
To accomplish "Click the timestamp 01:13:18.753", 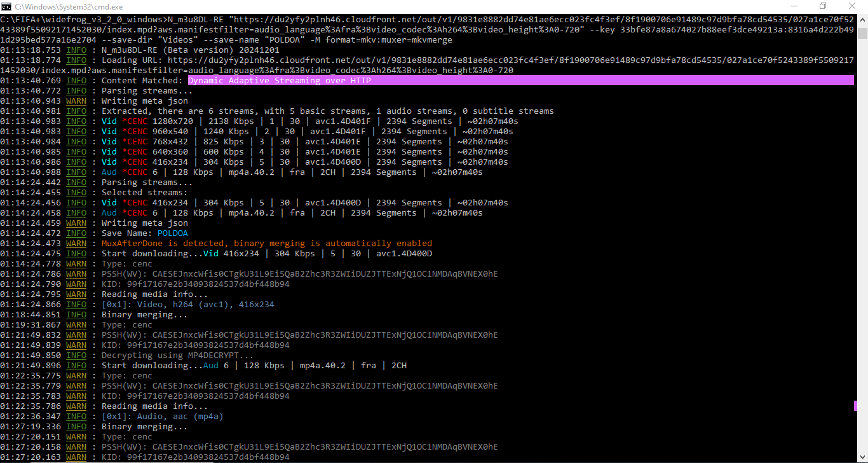I will [31, 50].
